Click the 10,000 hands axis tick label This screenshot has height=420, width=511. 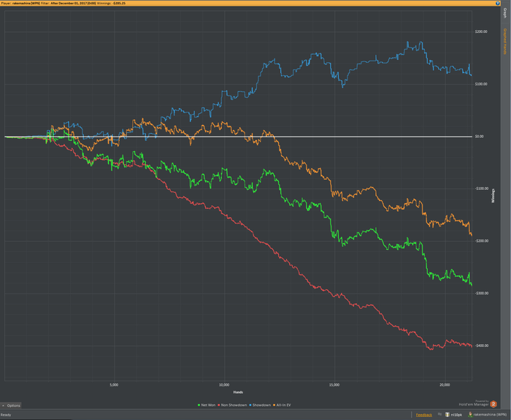[224, 385]
